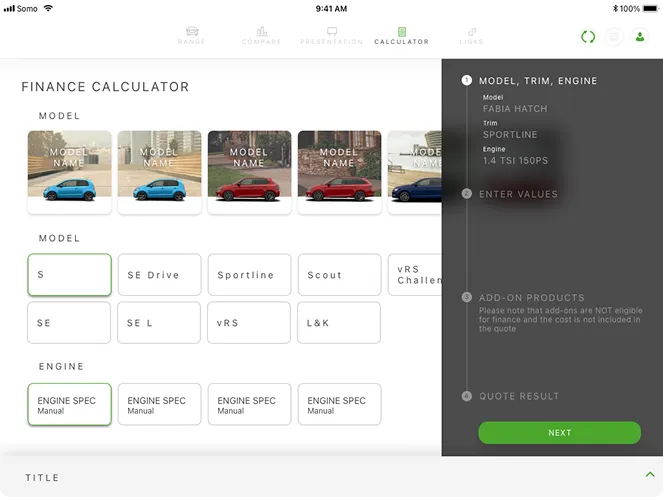Select first blue car model thumbnail
This screenshot has height=497, width=663.
coord(70,172)
